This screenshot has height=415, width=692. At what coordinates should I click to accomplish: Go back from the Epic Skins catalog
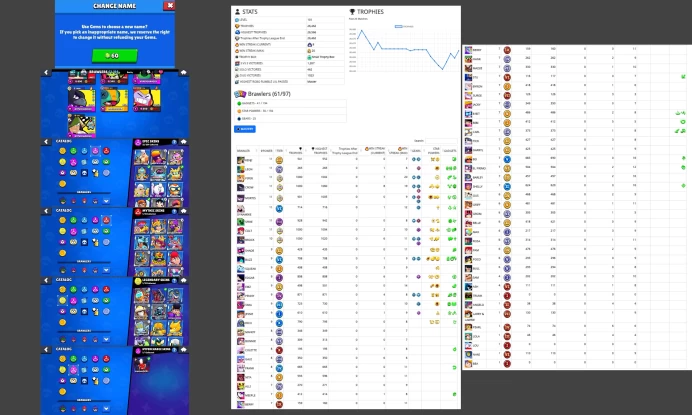click(x=46, y=142)
